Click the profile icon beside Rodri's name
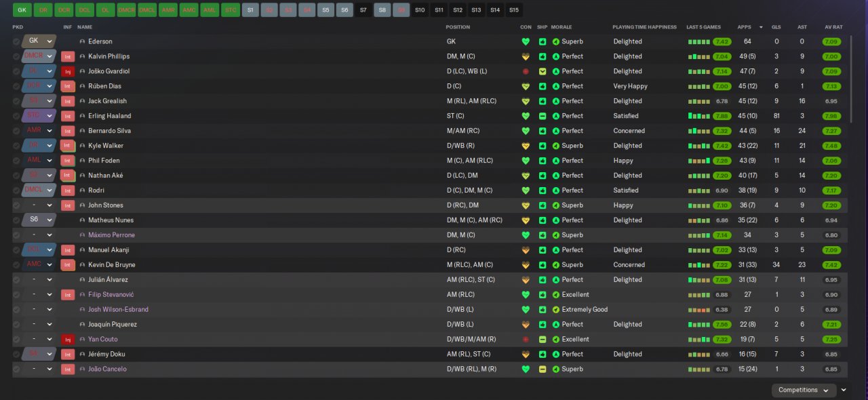 (x=83, y=191)
